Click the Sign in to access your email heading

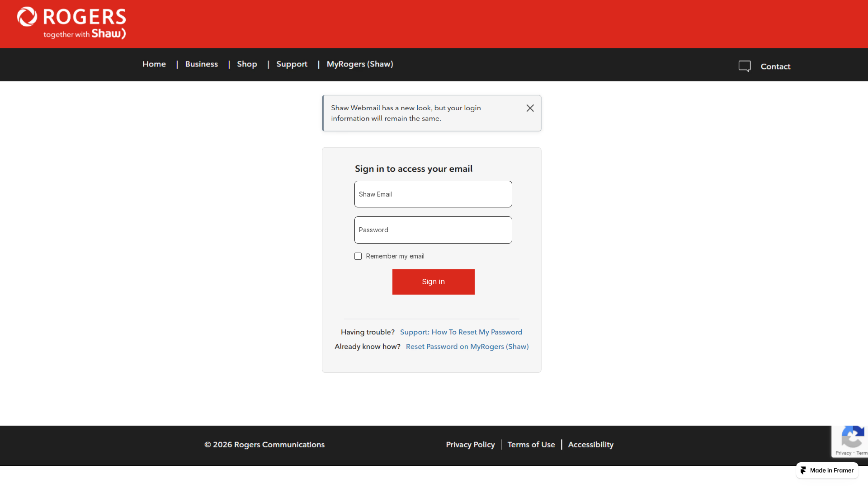[414, 169]
